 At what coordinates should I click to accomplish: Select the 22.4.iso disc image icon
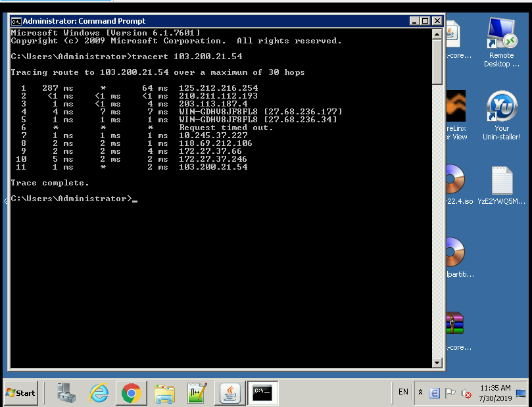point(460,185)
